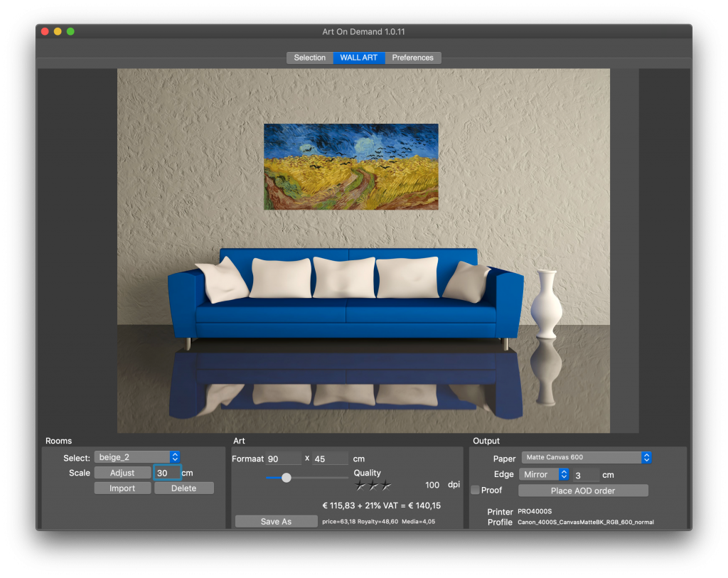This screenshot has height=578, width=728.
Task: Click the Art On Demand 1.0.11 title
Action: [363, 31]
